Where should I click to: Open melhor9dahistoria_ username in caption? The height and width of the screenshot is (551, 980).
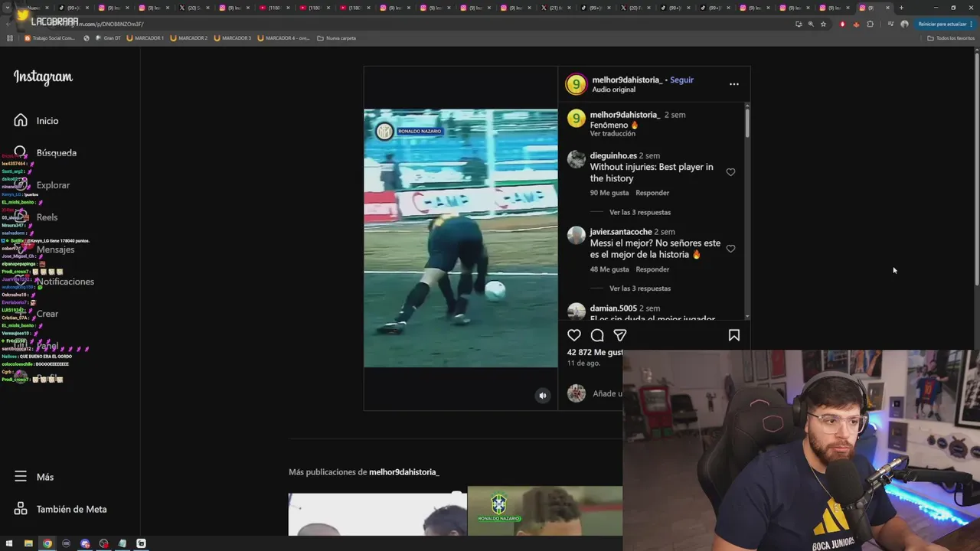tap(625, 115)
